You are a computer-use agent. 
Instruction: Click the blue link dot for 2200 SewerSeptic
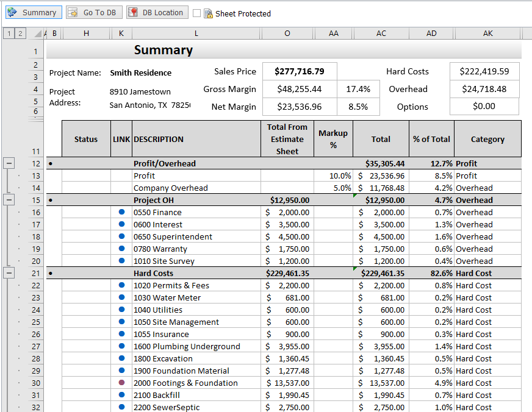[x=121, y=407]
